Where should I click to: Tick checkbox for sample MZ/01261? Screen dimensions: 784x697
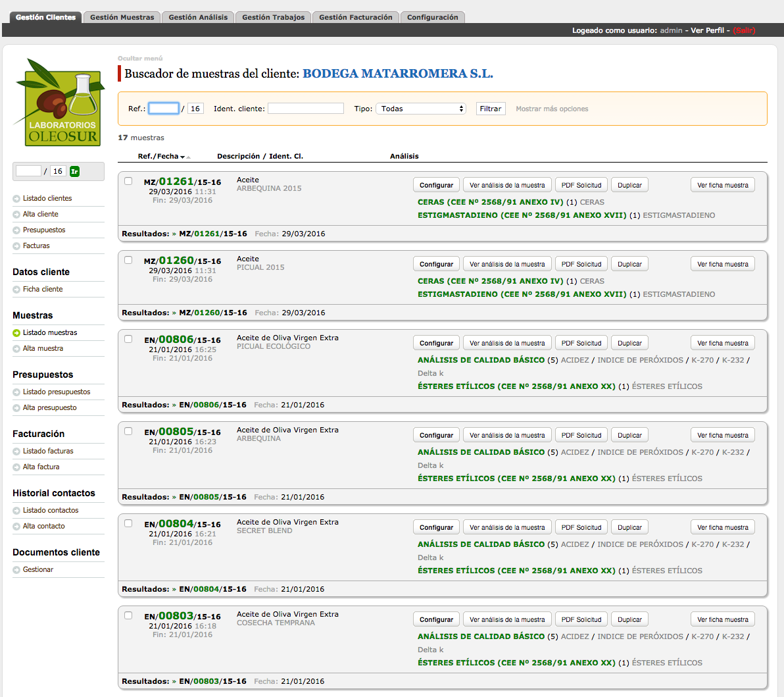pos(128,181)
